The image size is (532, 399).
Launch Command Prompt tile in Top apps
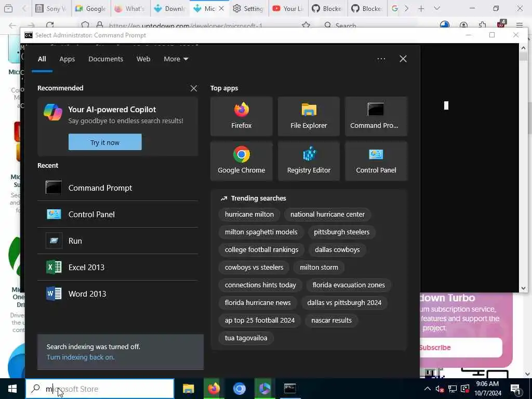pos(376,116)
